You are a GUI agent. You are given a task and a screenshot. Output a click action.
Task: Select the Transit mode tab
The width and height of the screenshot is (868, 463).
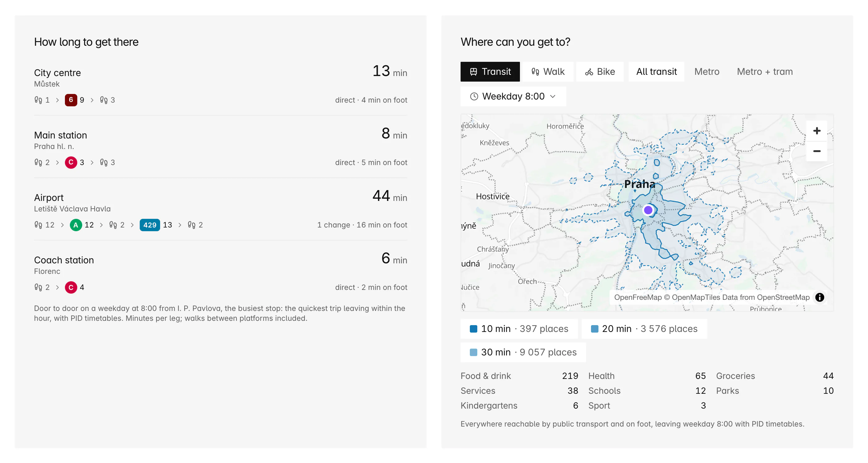(490, 72)
